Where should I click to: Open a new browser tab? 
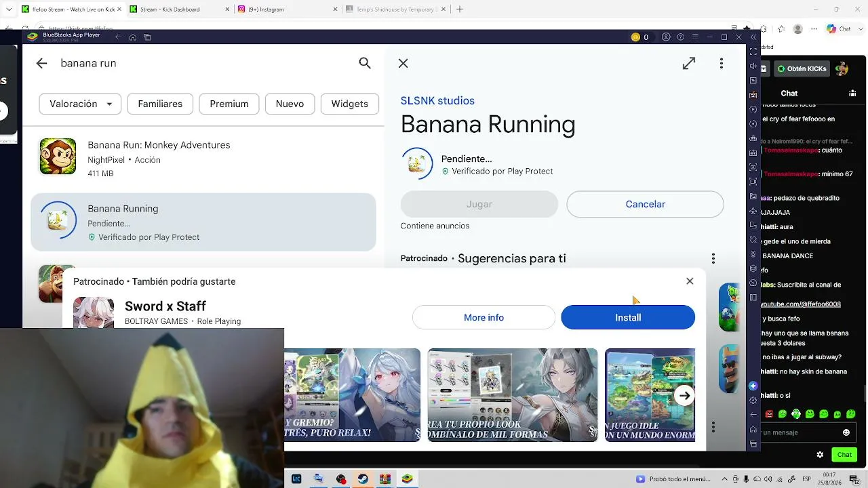(x=460, y=9)
